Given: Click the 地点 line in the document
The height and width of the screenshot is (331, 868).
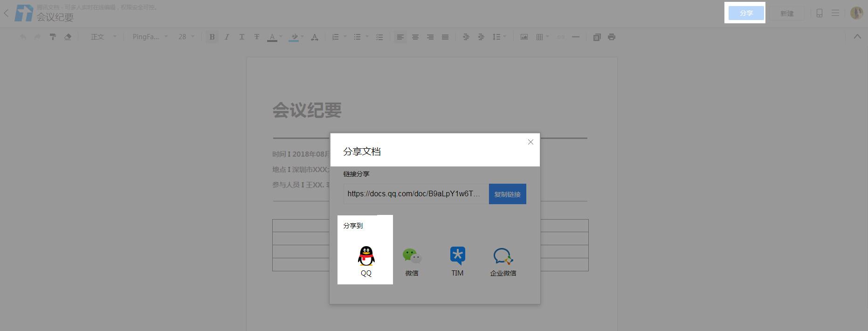Looking at the screenshot, I should (x=301, y=169).
